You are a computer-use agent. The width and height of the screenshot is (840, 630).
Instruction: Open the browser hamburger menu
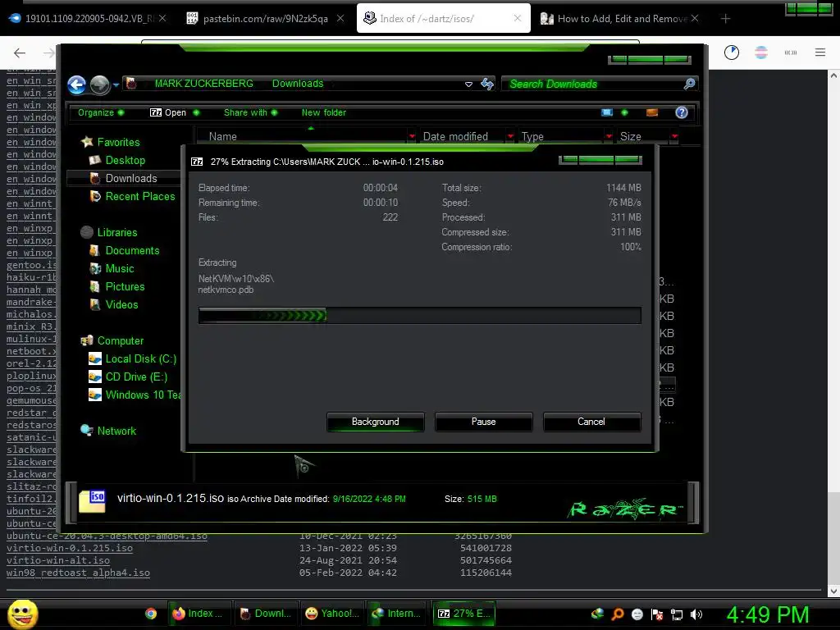click(x=820, y=52)
